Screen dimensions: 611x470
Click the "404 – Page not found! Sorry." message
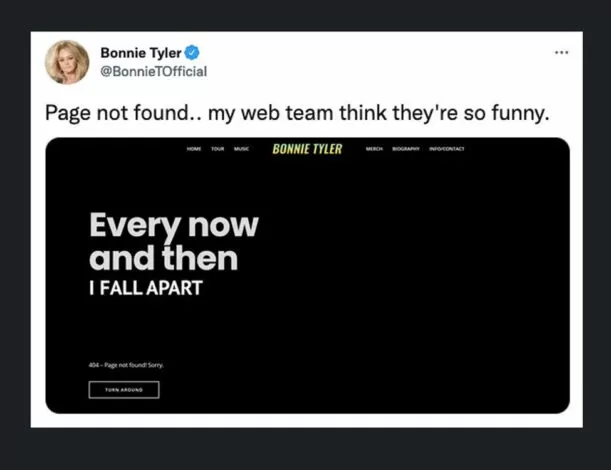point(126,365)
